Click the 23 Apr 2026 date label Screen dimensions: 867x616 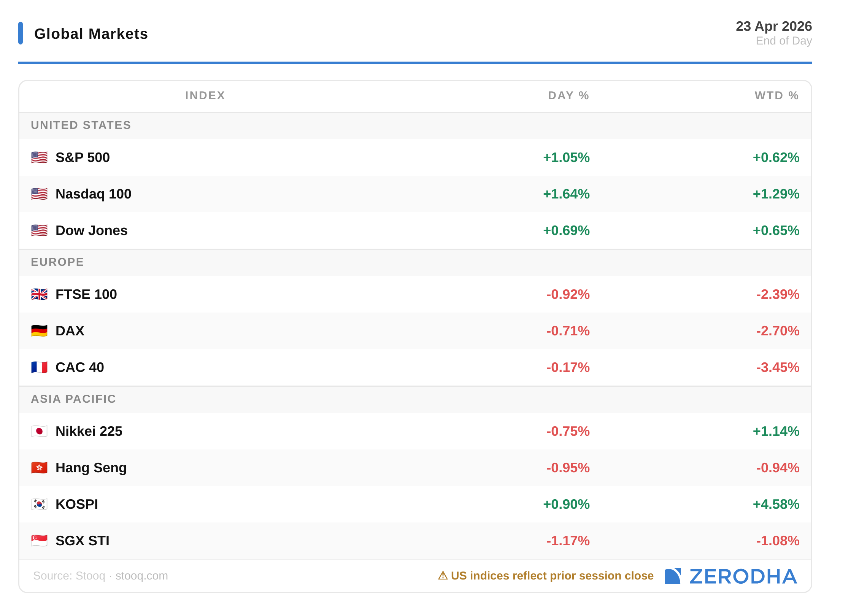pos(773,26)
